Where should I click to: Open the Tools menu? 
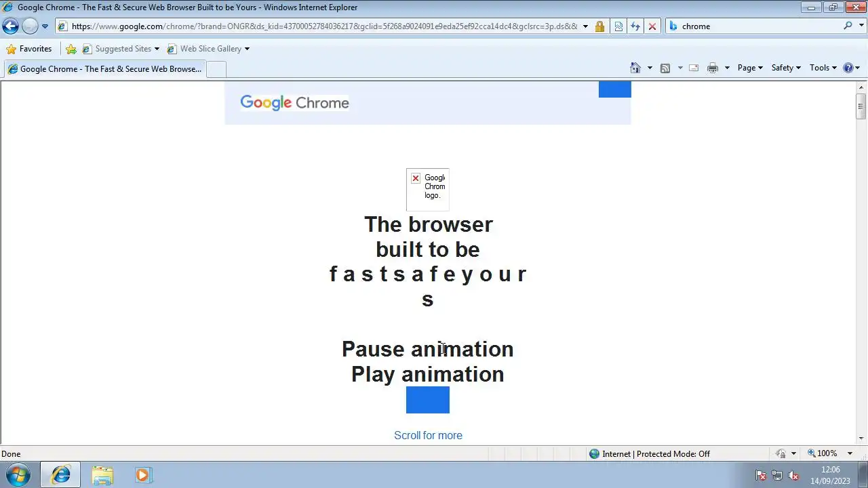coord(823,68)
